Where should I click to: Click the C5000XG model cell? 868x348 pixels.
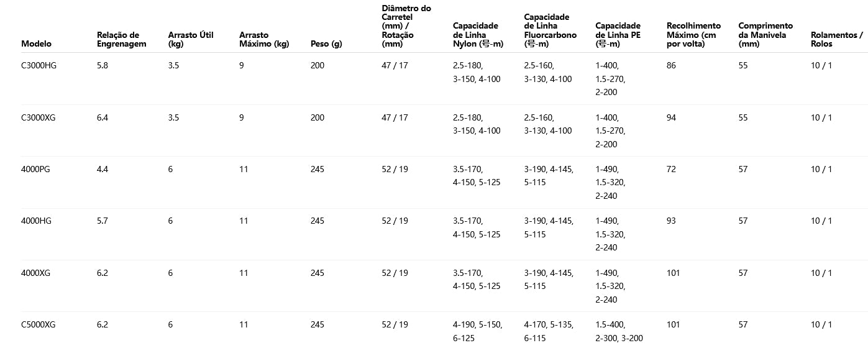39,324
